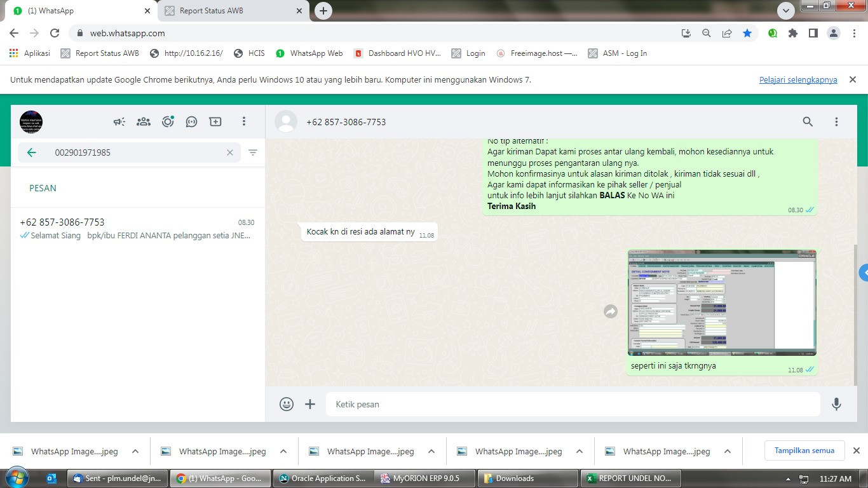The height and width of the screenshot is (488, 868).
Task: Expand options for first WhatsApp Image download
Action: (135, 452)
